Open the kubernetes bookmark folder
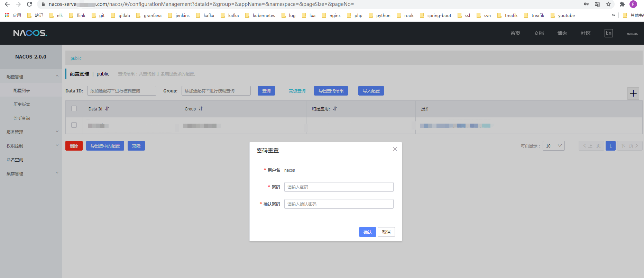 point(260,15)
